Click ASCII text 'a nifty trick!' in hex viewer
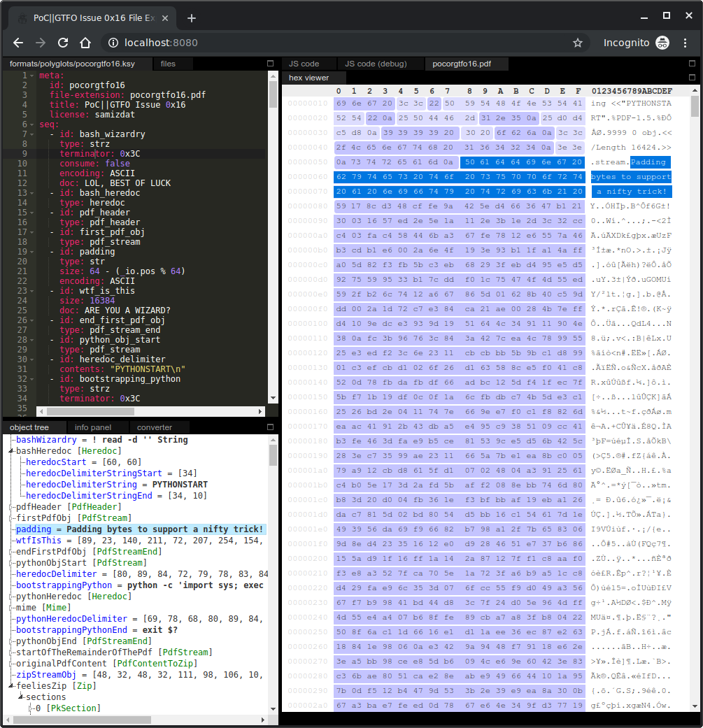 tap(632, 192)
